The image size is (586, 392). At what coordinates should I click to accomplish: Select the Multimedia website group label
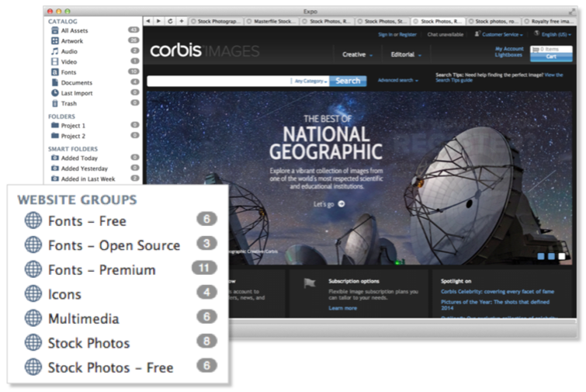point(84,319)
